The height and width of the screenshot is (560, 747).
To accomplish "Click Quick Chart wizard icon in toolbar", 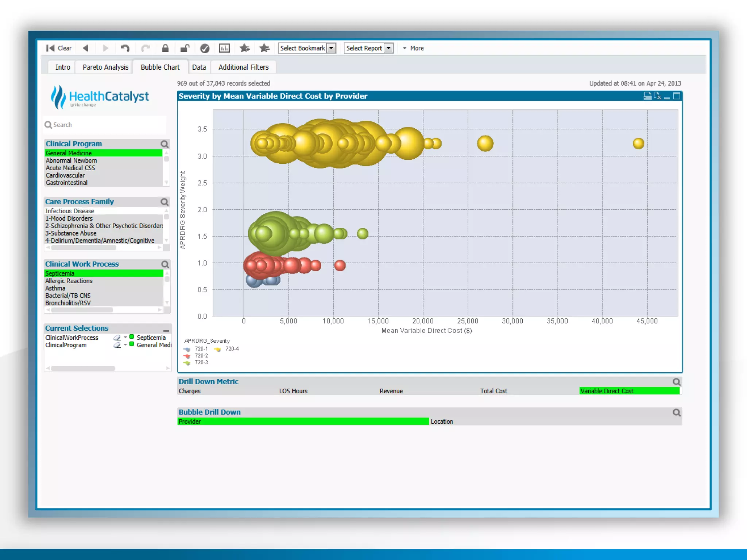I will pos(224,48).
